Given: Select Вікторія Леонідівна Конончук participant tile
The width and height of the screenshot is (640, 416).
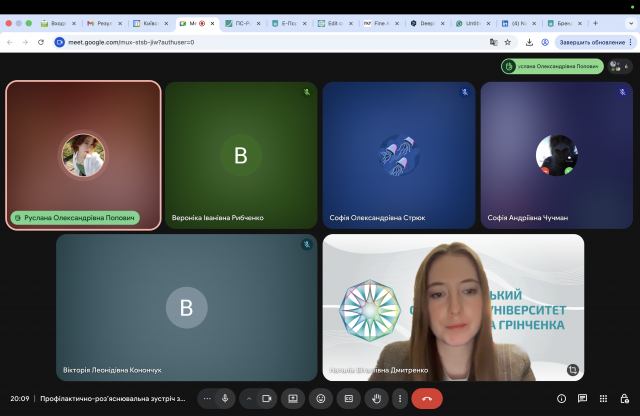Looking at the screenshot, I should point(186,307).
